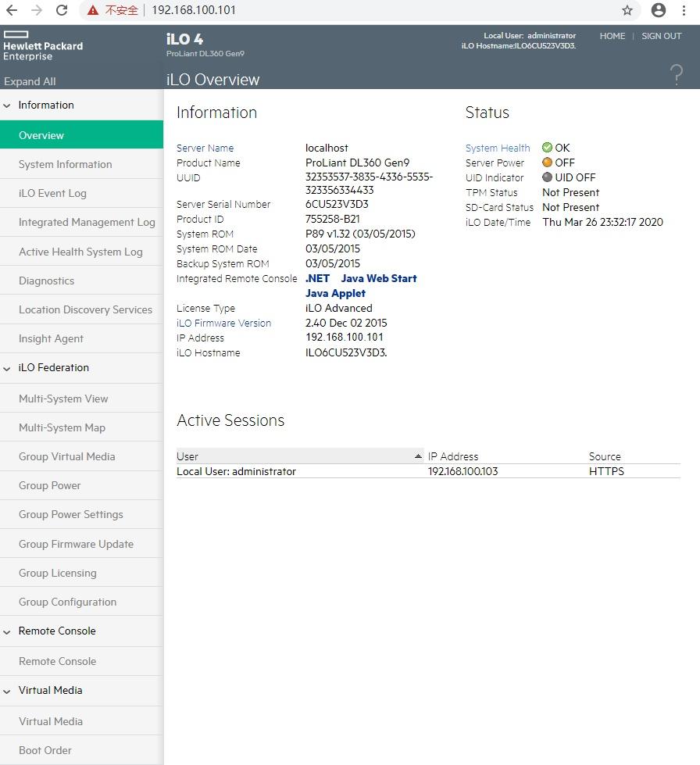This screenshot has width=700, height=765.
Task: Click the green System Health OK icon
Action: 546,148
